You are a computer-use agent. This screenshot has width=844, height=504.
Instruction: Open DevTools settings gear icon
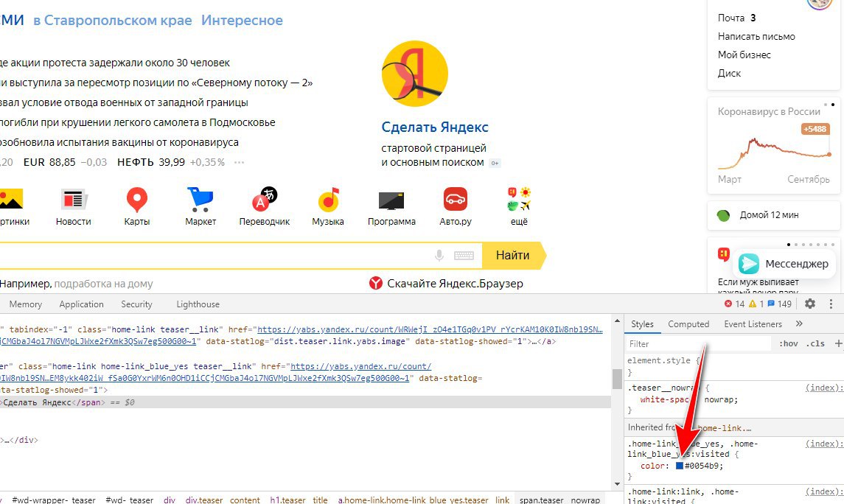point(810,304)
